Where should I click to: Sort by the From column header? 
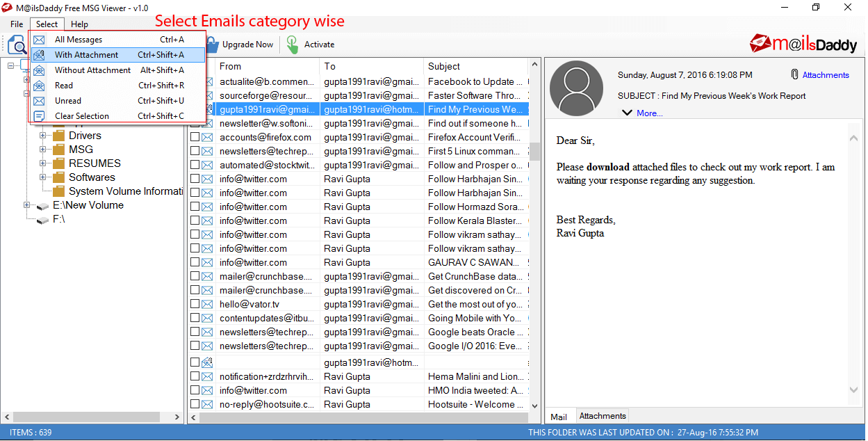point(268,66)
